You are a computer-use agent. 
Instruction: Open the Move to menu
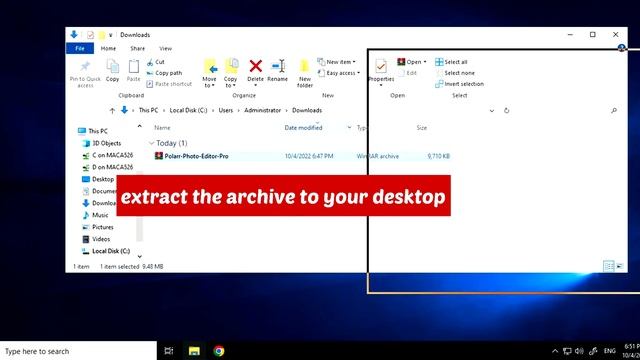click(x=209, y=73)
